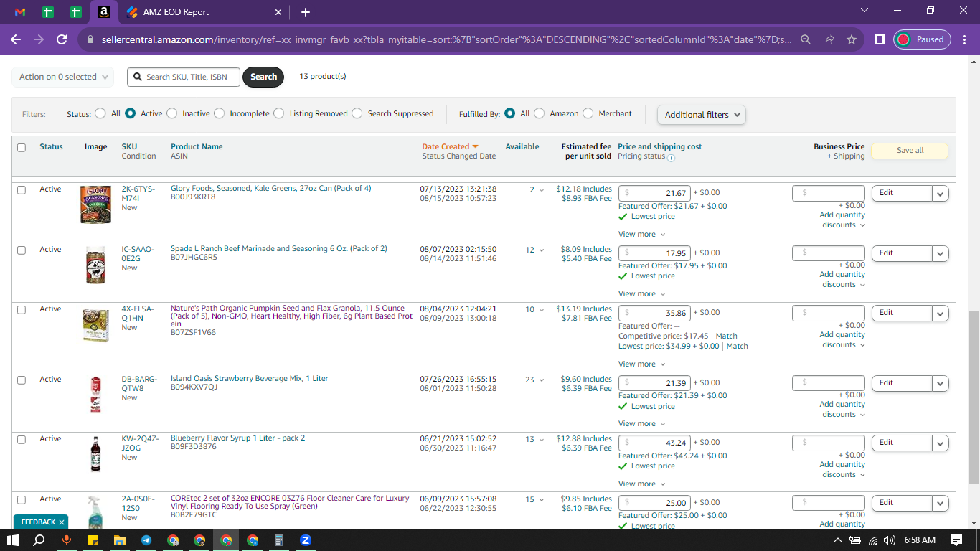Expand quantity discounts for Island Oasis row

tap(842, 409)
